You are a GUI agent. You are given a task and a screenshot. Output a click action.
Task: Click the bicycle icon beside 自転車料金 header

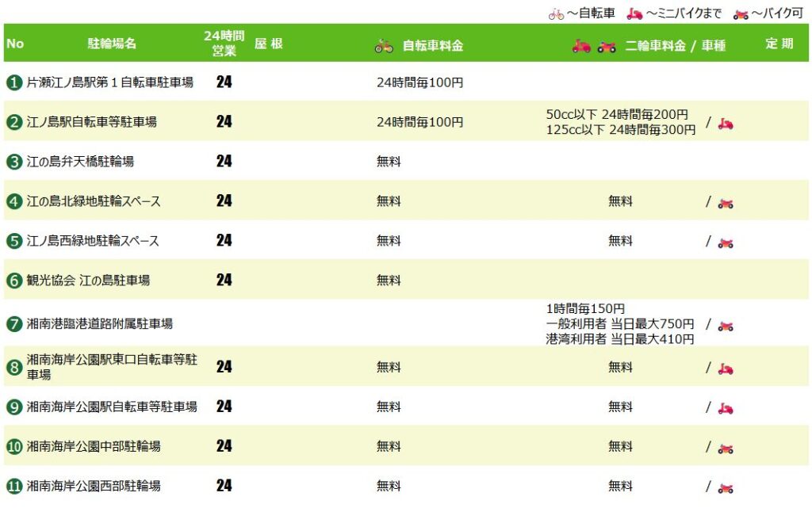pos(384,46)
